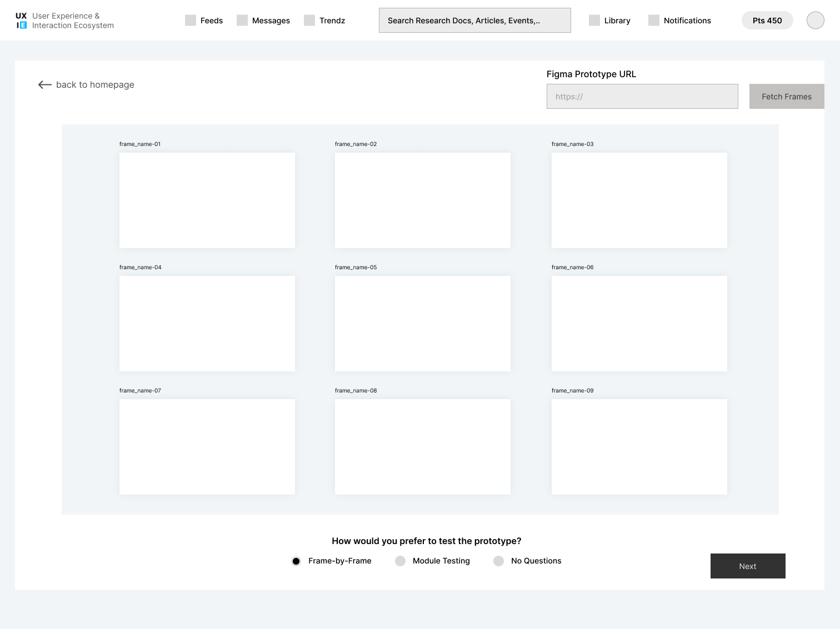
Task: Click the Library icon placeholder
Action: tap(594, 21)
